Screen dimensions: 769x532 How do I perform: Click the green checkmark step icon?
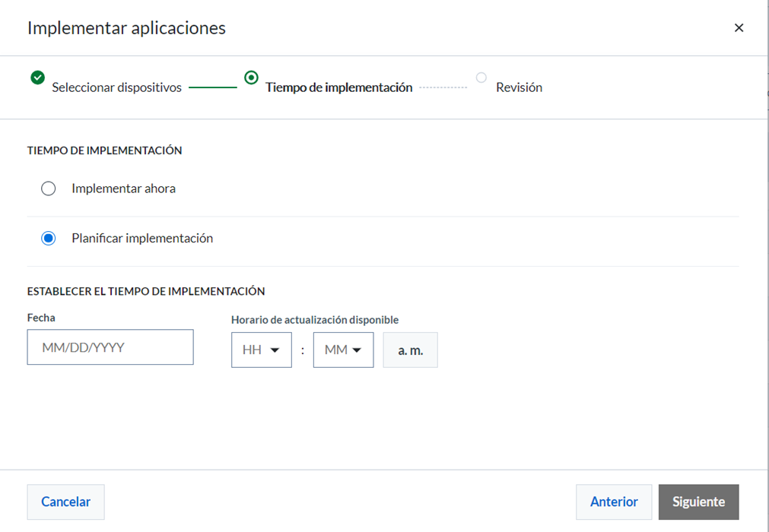[x=38, y=78]
